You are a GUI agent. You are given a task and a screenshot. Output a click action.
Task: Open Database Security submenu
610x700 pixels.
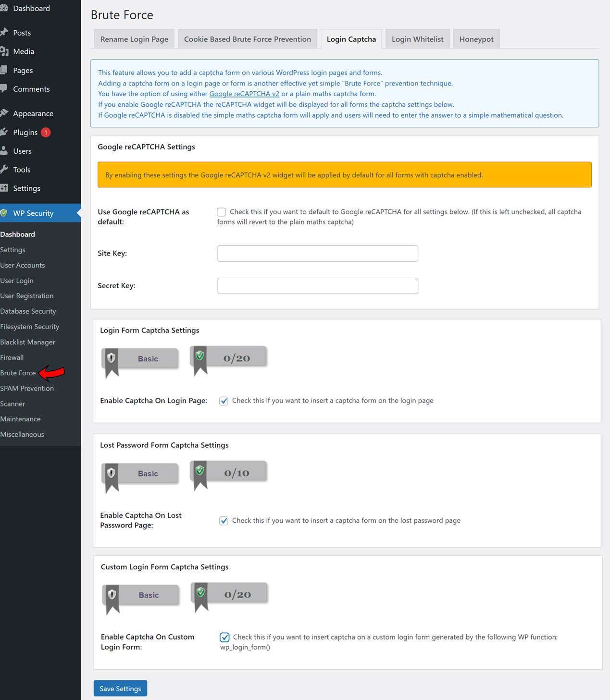(28, 311)
